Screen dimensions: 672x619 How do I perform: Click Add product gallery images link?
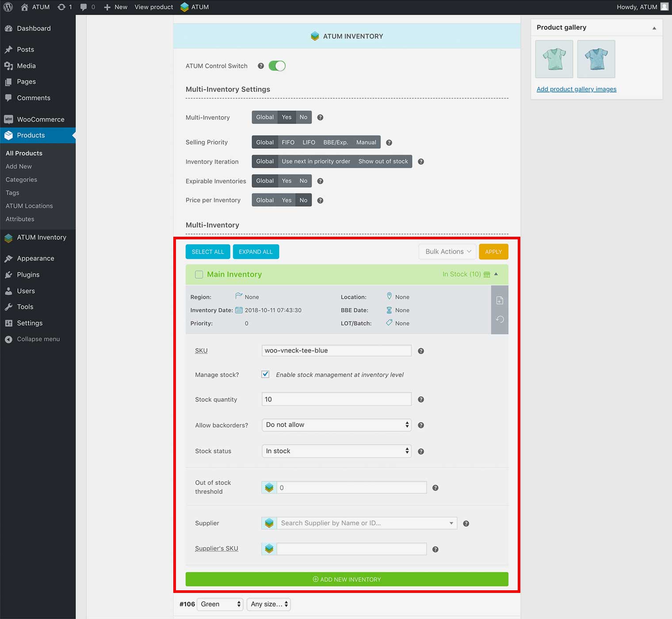tap(576, 89)
